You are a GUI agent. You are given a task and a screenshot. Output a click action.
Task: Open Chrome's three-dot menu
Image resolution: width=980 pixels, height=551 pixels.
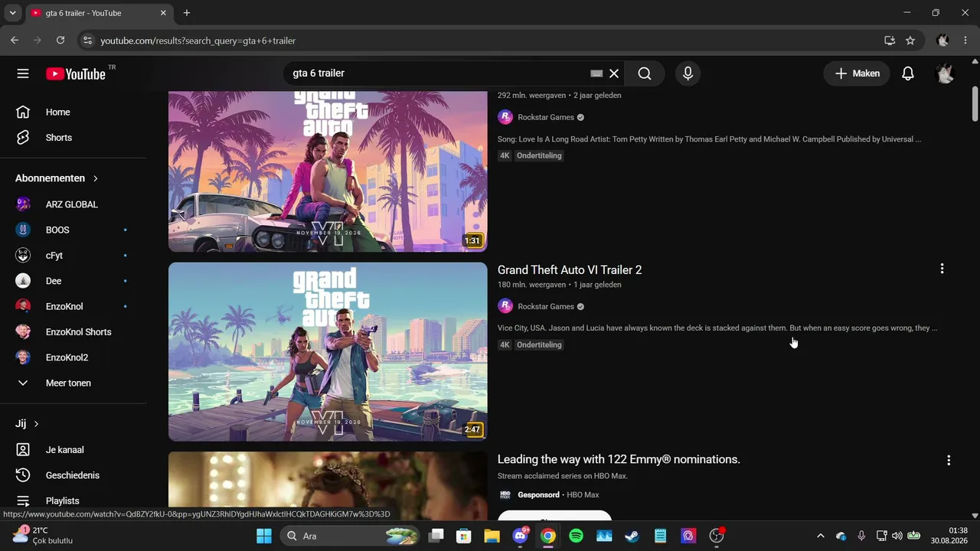click(x=965, y=41)
